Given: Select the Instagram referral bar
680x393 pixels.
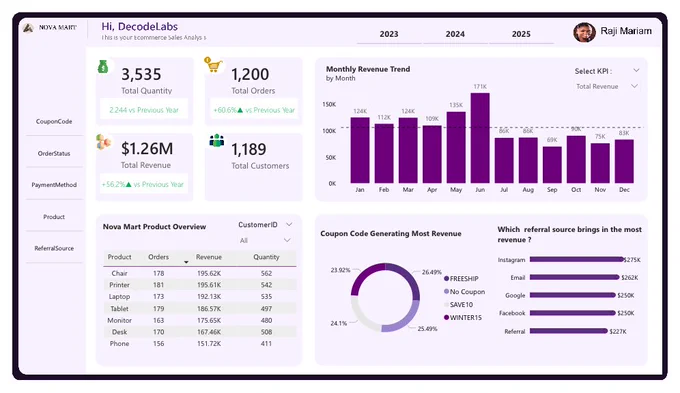Looking at the screenshot, I should [577, 259].
